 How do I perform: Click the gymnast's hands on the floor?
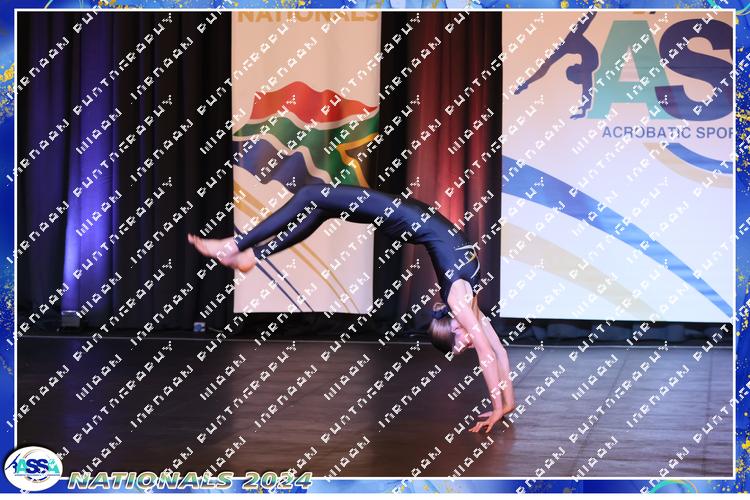492,420
